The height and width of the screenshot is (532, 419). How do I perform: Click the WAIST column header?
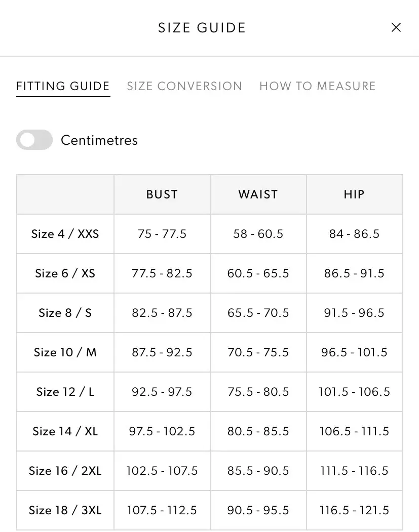click(258, 194)
